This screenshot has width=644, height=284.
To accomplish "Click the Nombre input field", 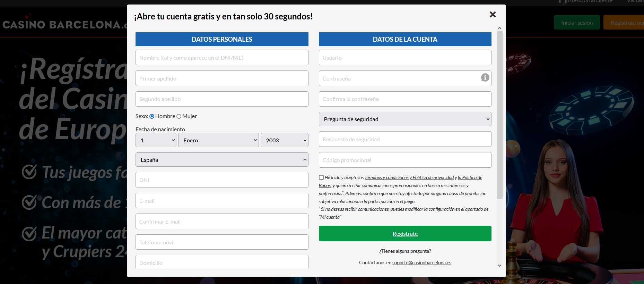I will 222,58.
